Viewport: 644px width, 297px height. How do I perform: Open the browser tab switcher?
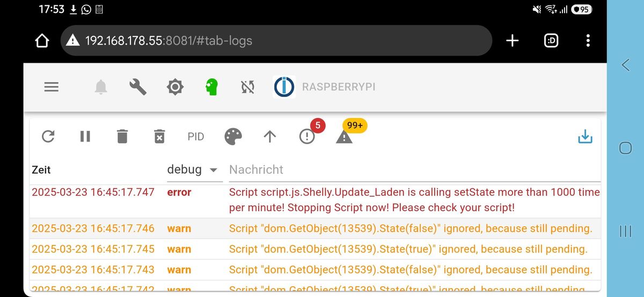pos(551,41)
